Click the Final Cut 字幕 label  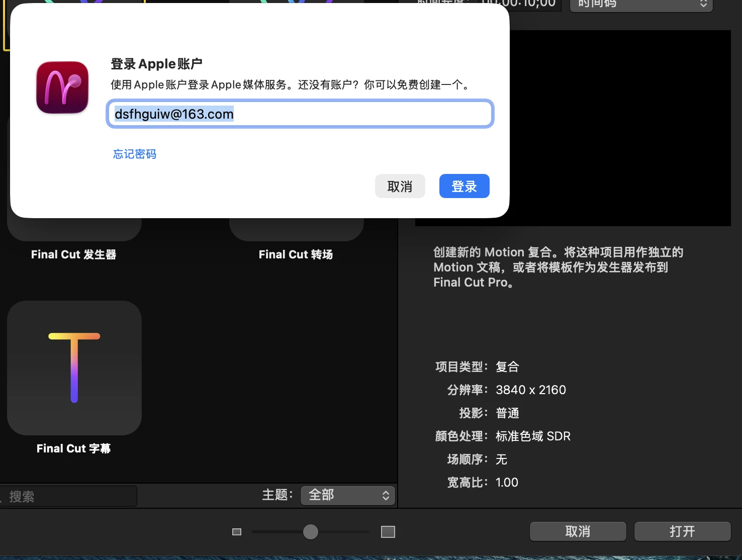74,448
